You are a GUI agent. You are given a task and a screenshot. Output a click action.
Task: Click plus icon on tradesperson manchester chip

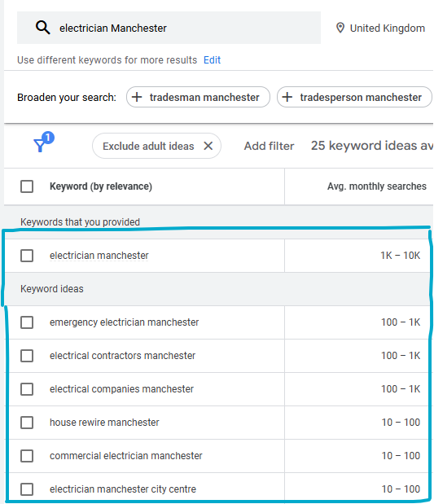point(287,97)
